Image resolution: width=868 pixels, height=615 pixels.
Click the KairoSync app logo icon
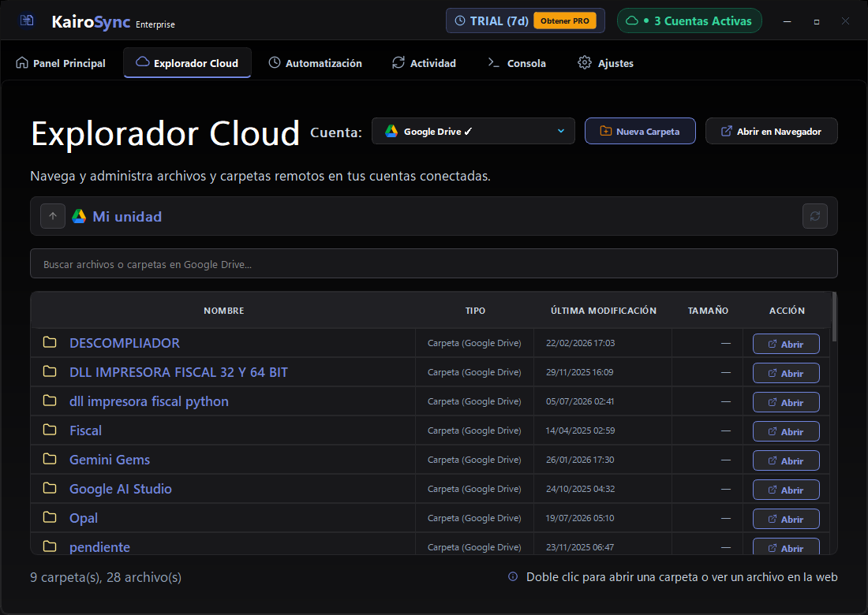tap(27, 21)
